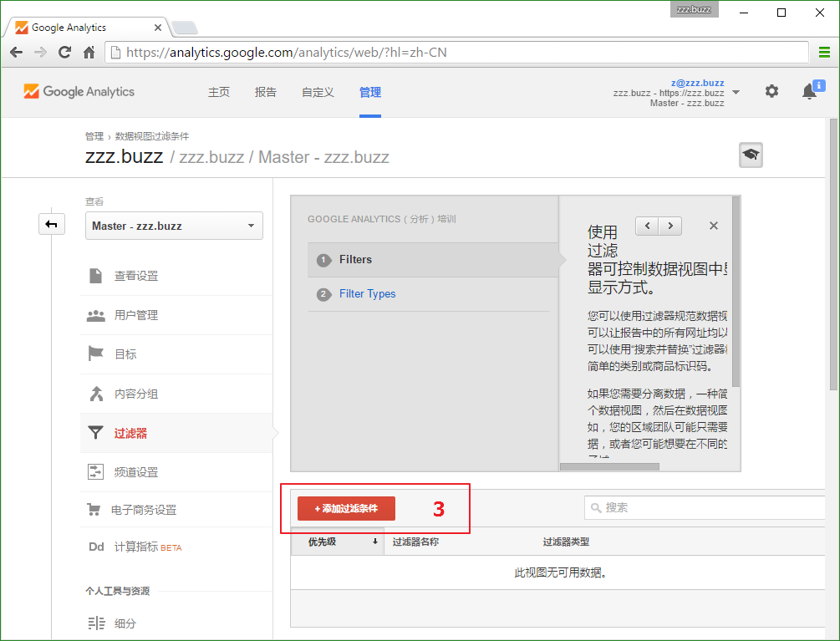
Task: Click the Google Analytics logo
Action: [x=79, y=92]
